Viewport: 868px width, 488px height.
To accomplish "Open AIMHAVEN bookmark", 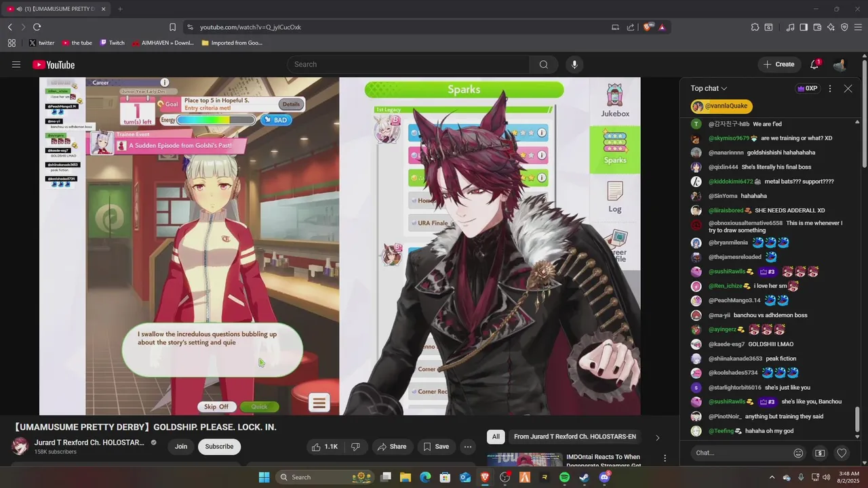I will click(163, 43).
